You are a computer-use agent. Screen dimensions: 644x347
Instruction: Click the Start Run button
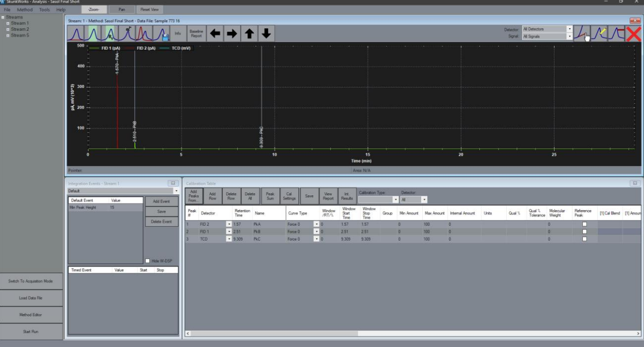pyautogui.click(x=30, y=332)
